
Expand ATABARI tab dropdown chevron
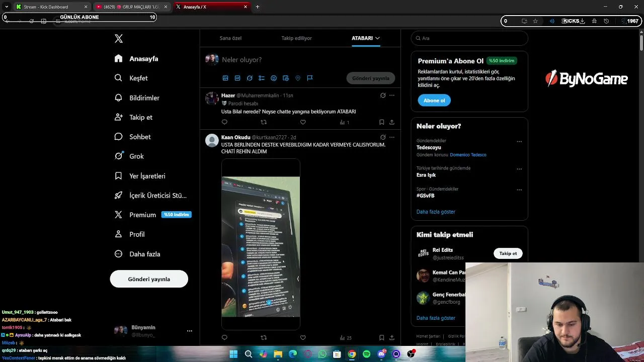[377, 38]
